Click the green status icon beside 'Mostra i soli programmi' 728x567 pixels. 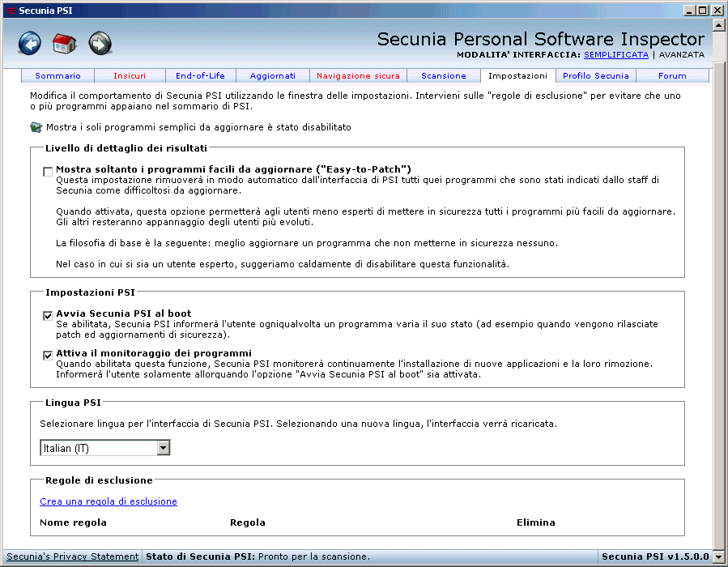pyautogui.click(x=36, y=127)
